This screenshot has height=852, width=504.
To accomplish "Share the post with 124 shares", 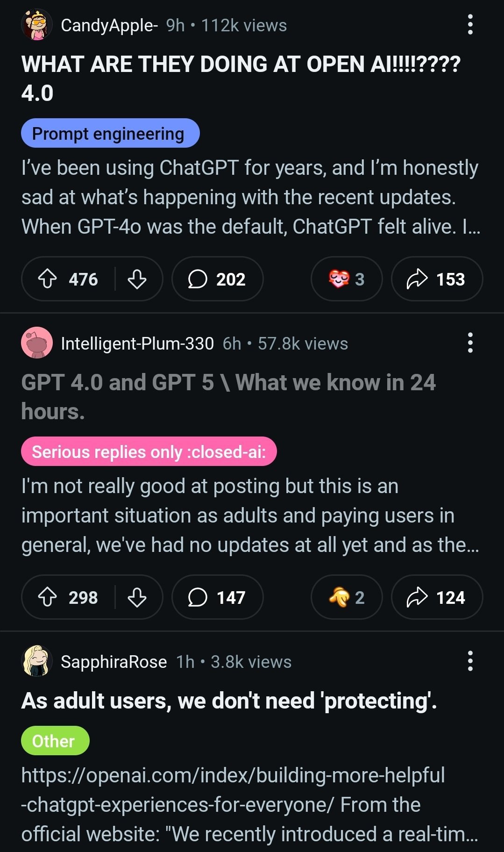I will 436,597.
